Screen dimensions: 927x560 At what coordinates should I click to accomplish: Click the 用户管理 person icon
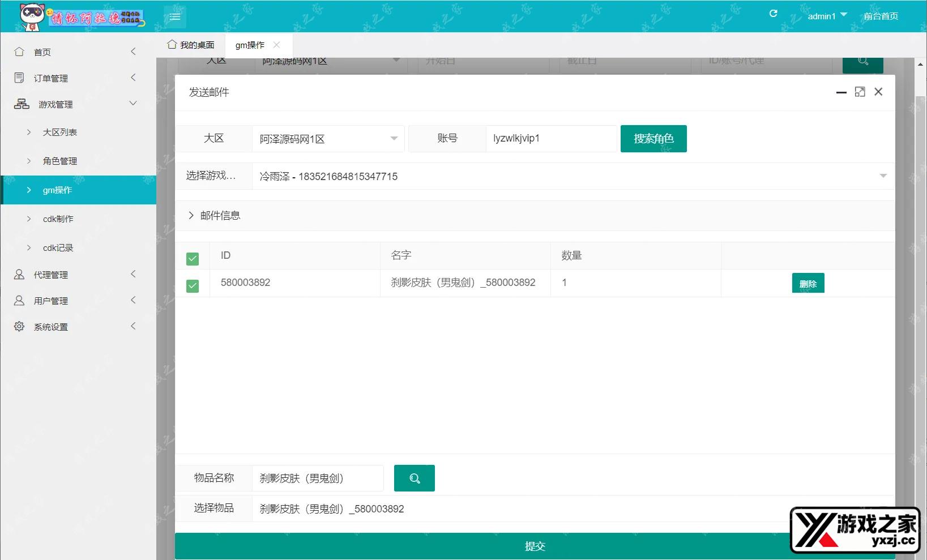(19, 300)
